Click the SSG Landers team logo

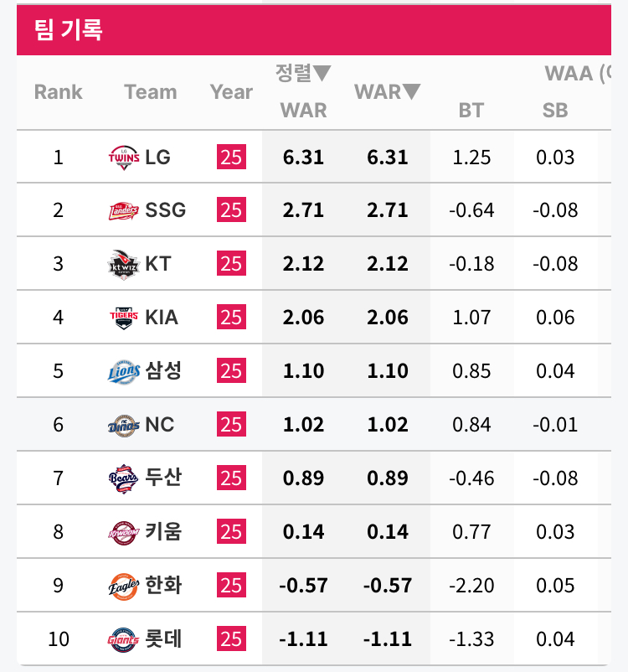pos(123,210)
